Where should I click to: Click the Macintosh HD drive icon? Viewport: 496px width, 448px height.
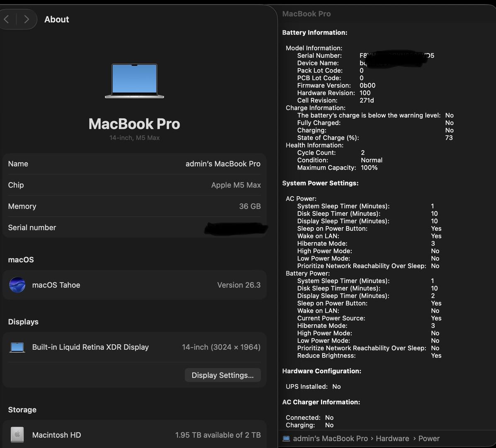[17, 435]
